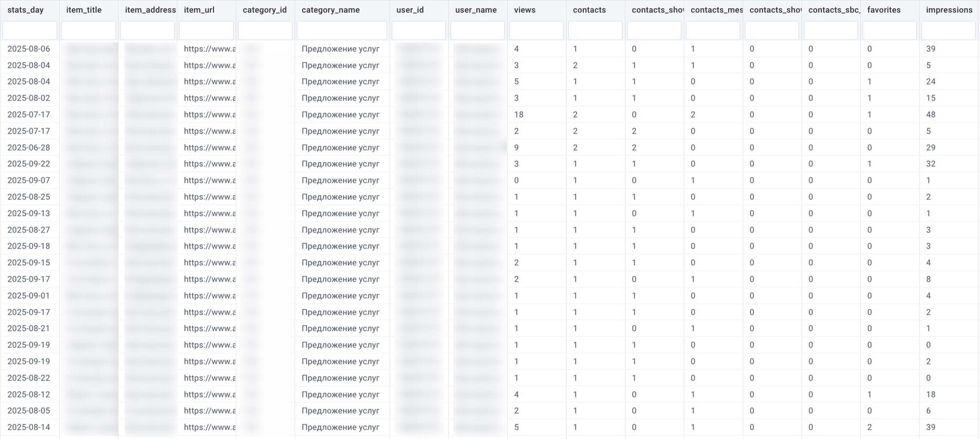Click the filter field below category_id
This screenshot has width=980, height=439.
coord(265,30)
